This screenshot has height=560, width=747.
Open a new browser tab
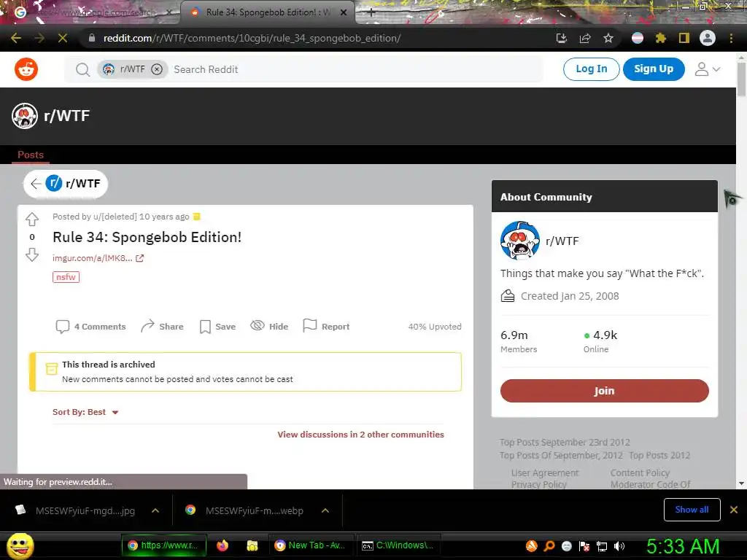[371, 12]
